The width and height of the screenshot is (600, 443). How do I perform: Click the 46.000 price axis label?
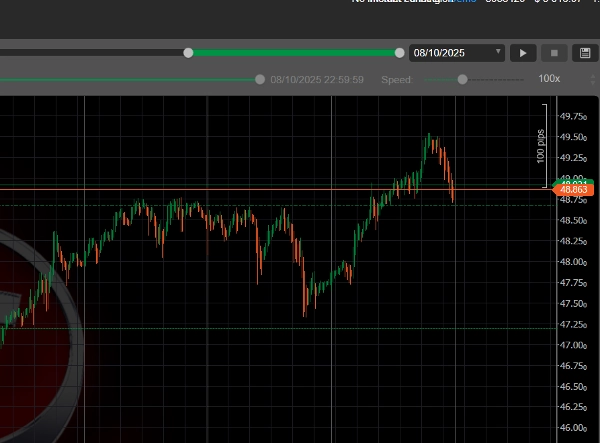coord(573,428)
